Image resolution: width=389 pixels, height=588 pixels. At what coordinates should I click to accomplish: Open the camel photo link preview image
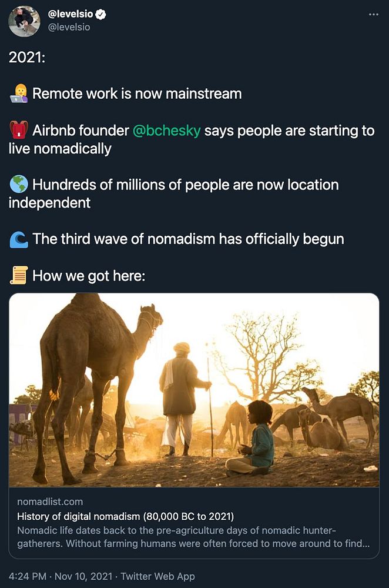click(x=194, y=390)
